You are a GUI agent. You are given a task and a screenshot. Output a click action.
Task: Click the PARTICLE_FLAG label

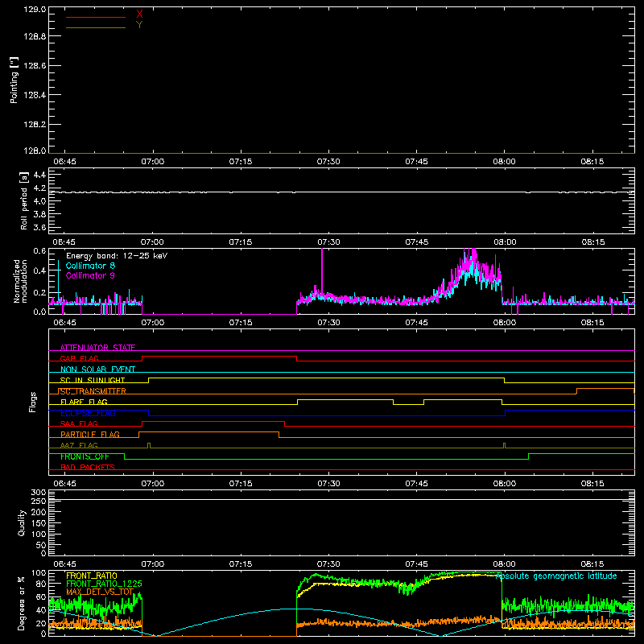(90, 435)
